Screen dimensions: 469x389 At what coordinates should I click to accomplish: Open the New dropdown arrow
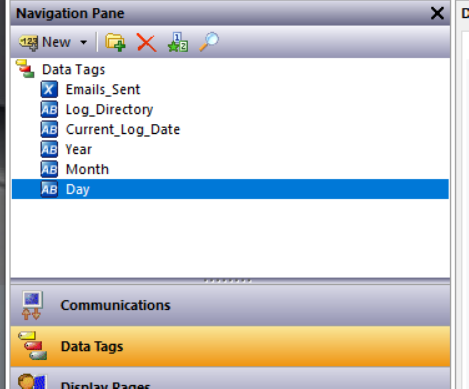tap(84, 42)
